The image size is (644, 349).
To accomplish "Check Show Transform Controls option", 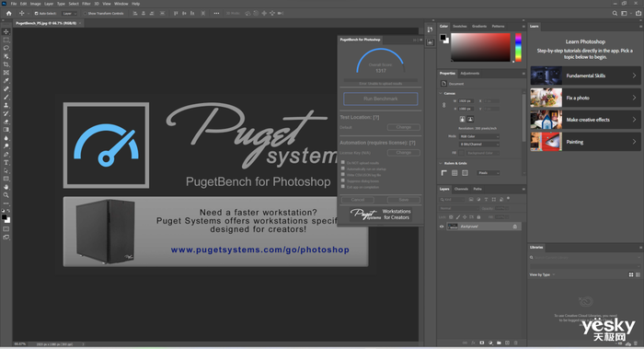I will point(85,13).
